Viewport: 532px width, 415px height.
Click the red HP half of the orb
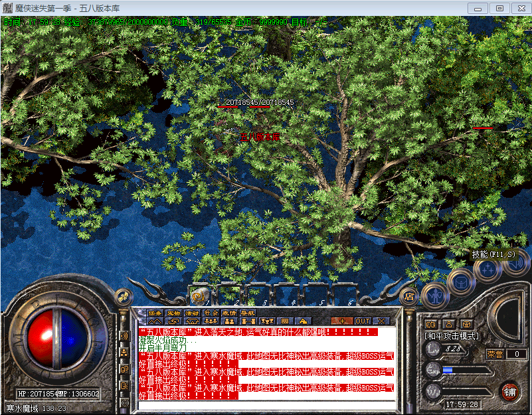click(x=40, y=339)
